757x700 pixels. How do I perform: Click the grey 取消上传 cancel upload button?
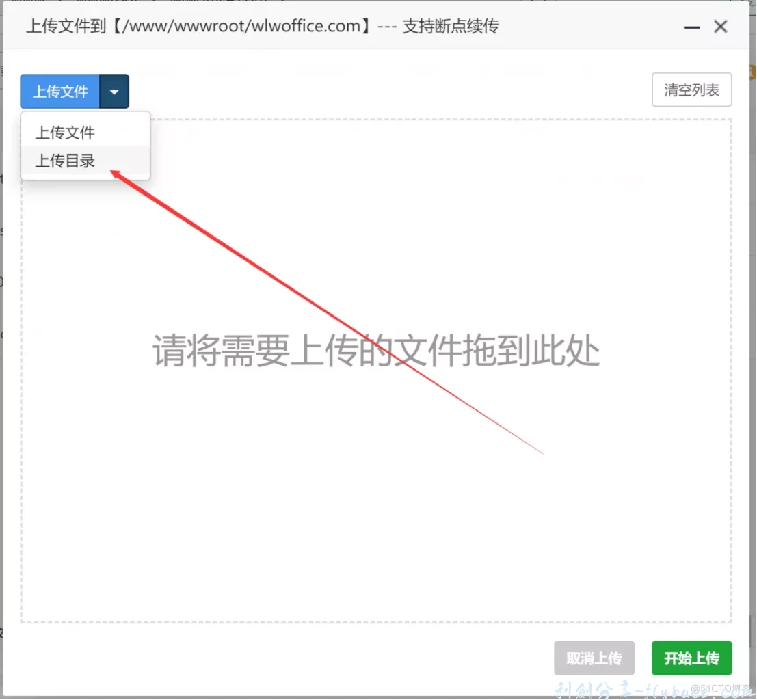coord(594,658)
